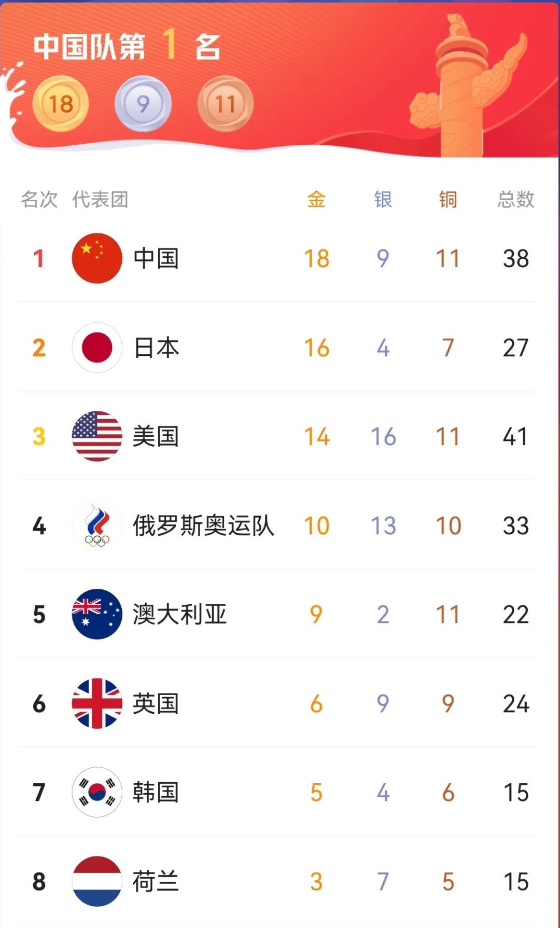This screenshot has width=560, height=928.
Task: Click the 铜 bronze column header
Action: [x=448, y=199]
